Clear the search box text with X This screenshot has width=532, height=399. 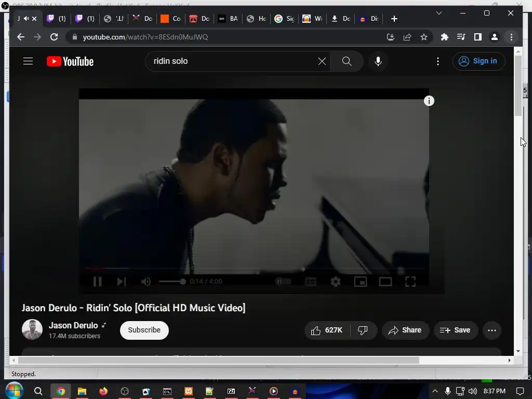click(322, 61)
